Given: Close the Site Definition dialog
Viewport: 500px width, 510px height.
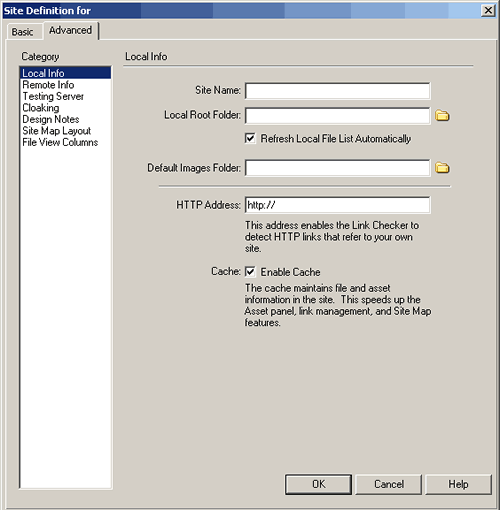Looking at the screenshot, I should pos(488,10).
